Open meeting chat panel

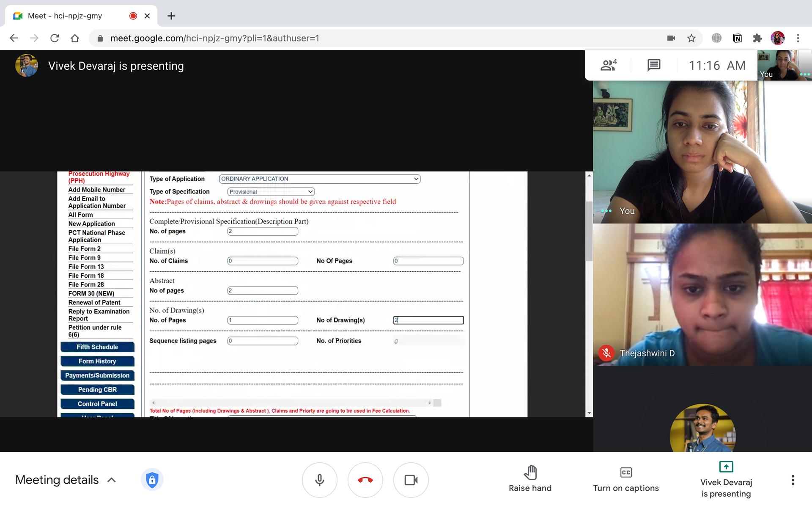coord(653,65)
